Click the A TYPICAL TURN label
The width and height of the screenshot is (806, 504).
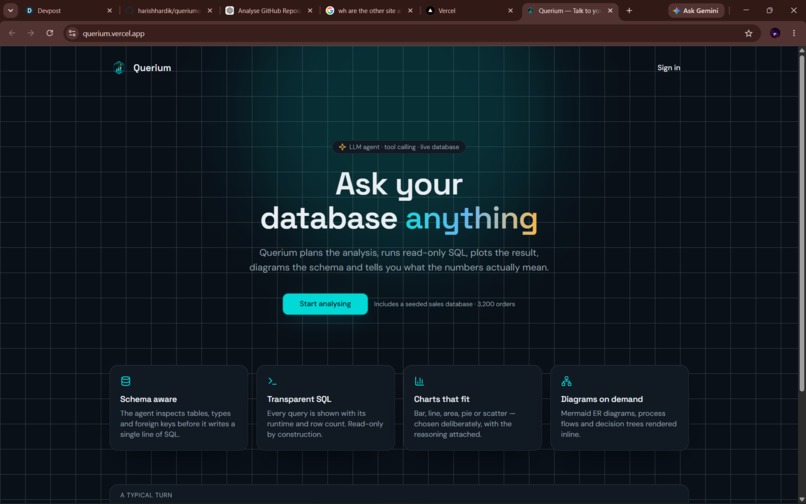click(x=146, y=495)
